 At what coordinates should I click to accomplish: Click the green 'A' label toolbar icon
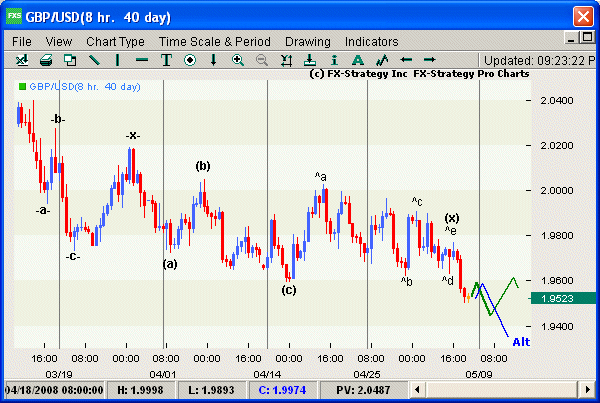pyautogui.click(x=358, y=60)
